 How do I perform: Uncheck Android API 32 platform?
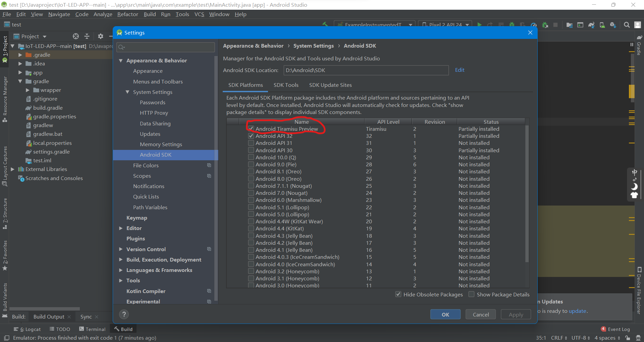(251, 136)
